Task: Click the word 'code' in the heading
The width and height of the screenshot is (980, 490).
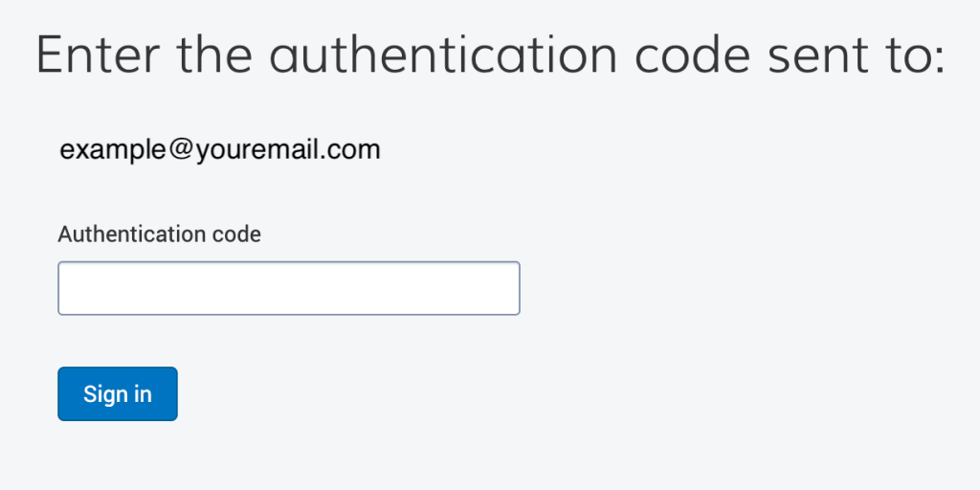Action: pyautogui.click(x=692, y=55)
